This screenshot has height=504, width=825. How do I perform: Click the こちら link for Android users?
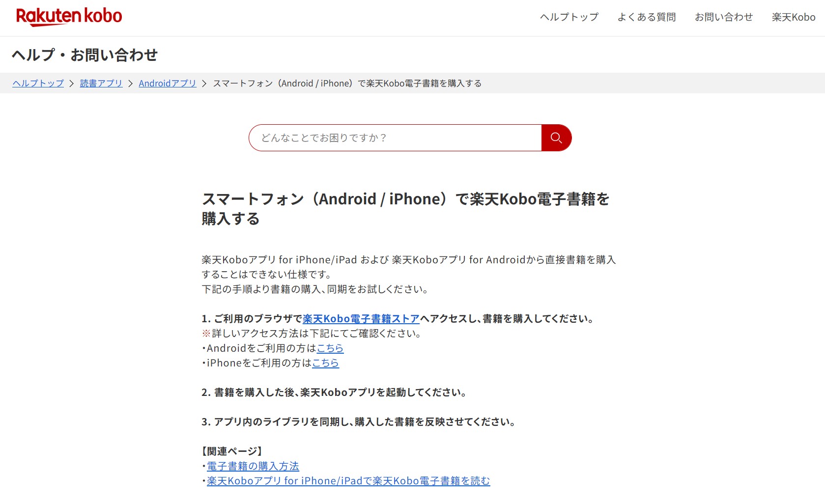[x=330, y=348]
